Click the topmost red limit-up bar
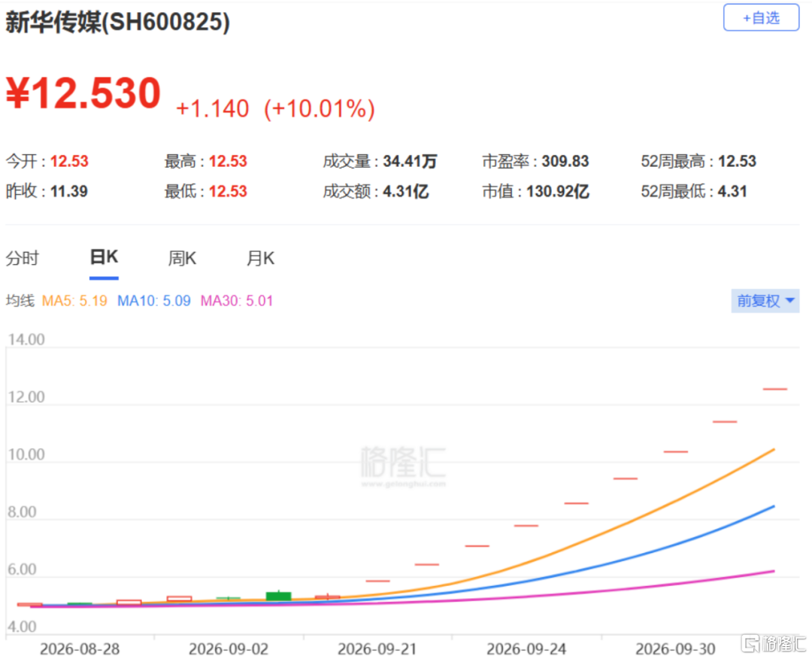This screenshot has width=812, height=659. [x=774, y=389]
